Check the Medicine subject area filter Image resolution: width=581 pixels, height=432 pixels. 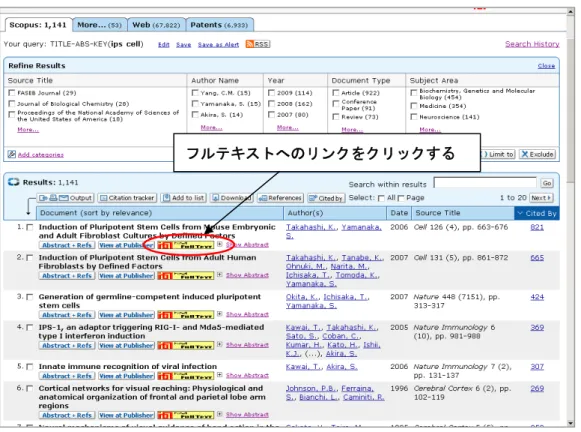[x=414, y=106]
